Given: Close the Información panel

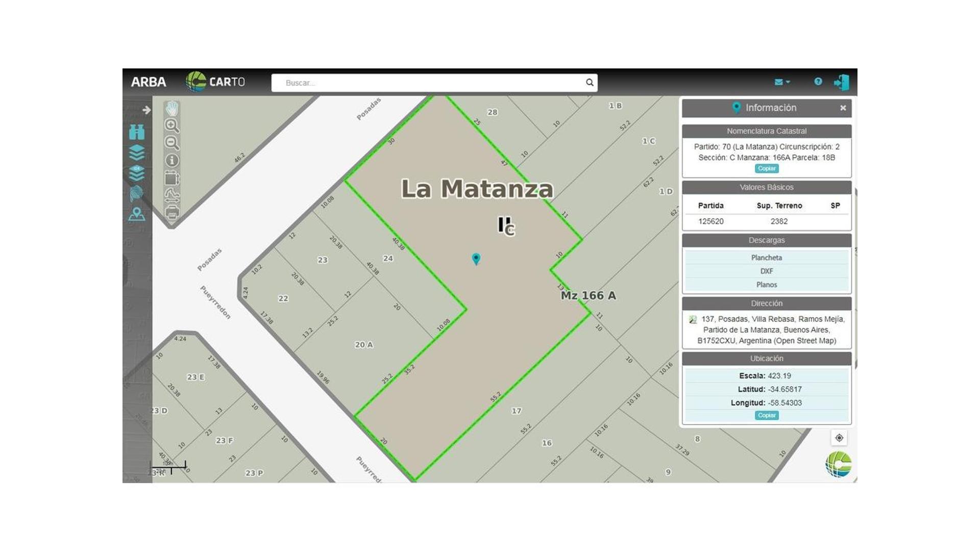Looking at the screenshot, I should [x=843, y=108].
